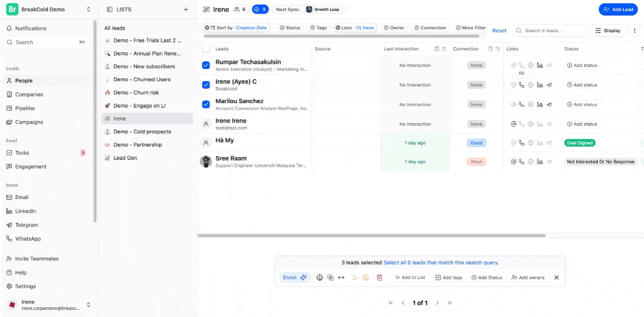The image size is (644, 317).
Task: Click filter icon in Last interaction header
Action: (437, 49)
